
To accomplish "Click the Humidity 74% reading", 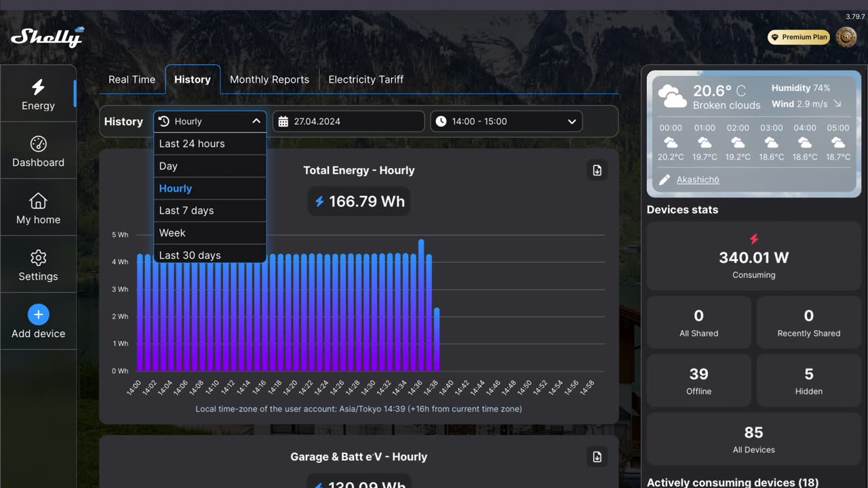I will coord(800,88).
